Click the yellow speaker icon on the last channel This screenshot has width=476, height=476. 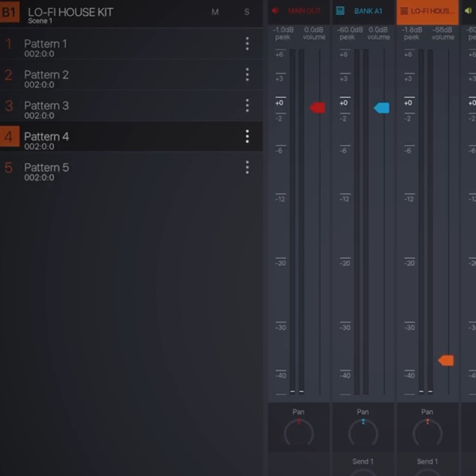[468, 11]
